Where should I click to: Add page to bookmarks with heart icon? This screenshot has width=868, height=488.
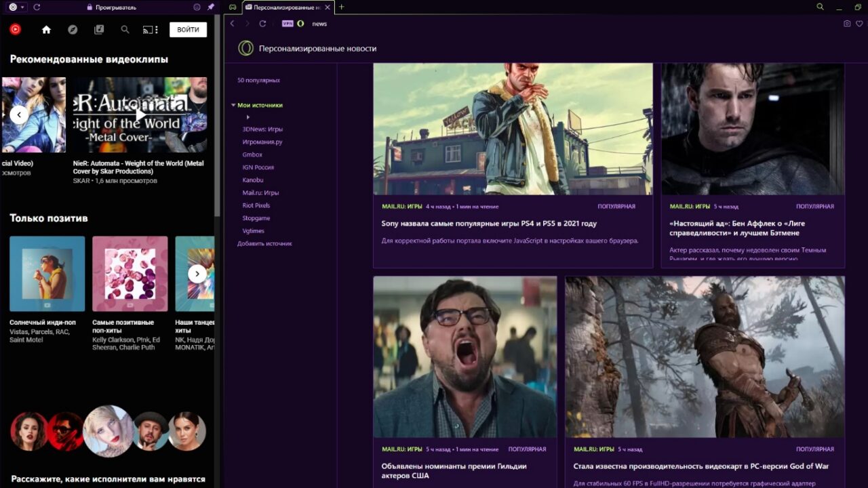860,23
